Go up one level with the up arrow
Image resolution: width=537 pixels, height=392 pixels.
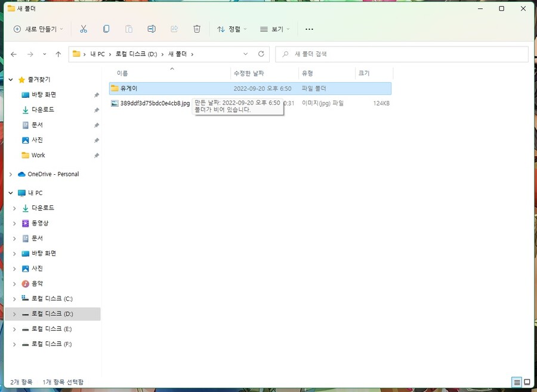[58, 54]
